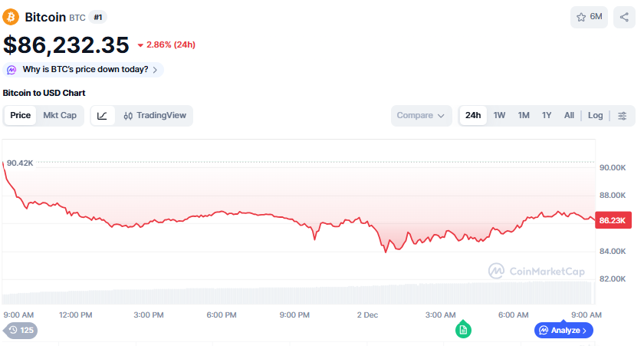Expand the Analyze button
The width and height of the screenshot is (644, 346).
(563, 331)
